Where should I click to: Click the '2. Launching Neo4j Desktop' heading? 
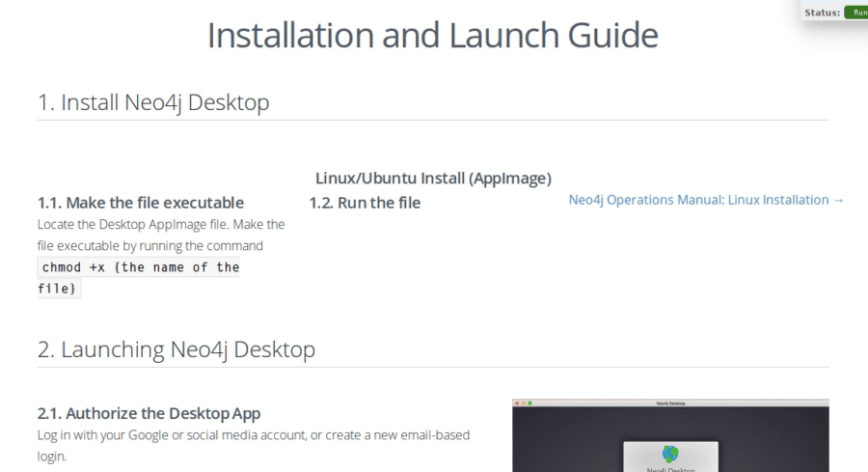click(176, 349)
